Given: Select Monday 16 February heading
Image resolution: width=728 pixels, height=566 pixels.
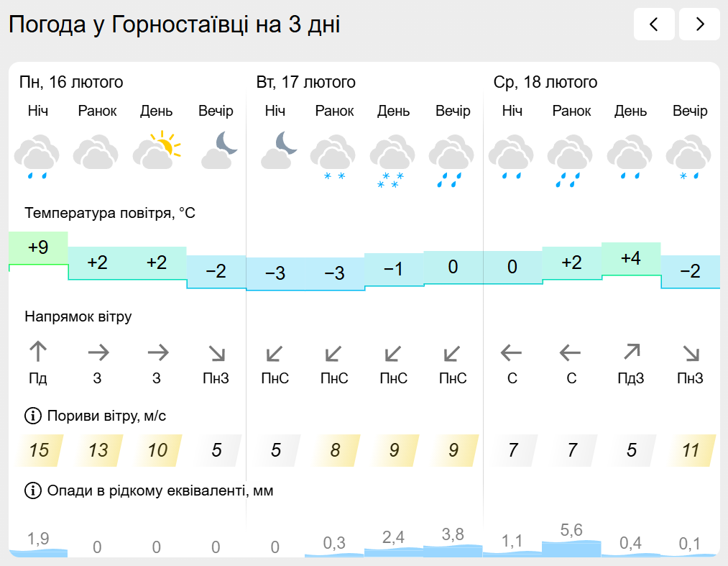Looking at the screenshot, I should point(71,83).
